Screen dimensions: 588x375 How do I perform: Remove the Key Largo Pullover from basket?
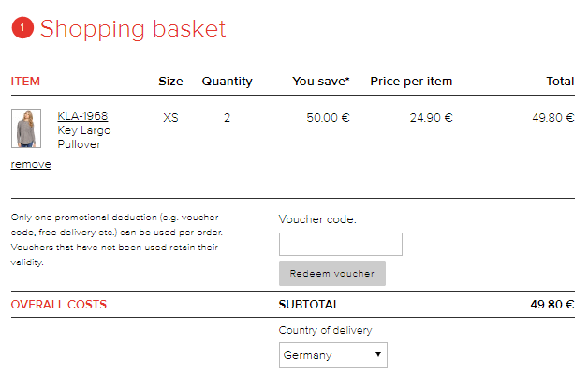point(31,164)
